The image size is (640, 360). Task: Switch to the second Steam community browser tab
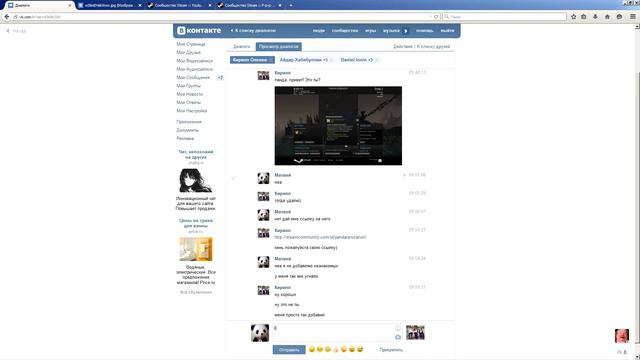point(250,5)
